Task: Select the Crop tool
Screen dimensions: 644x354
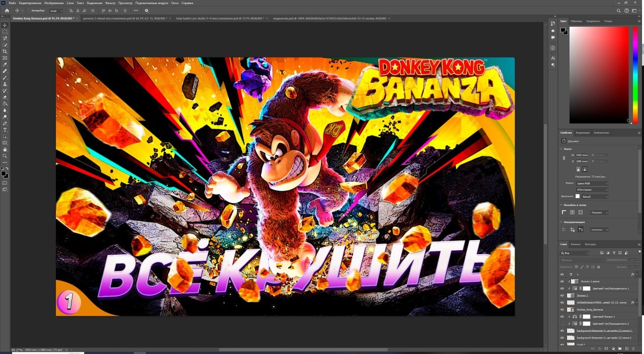Action: [x=5, y=52]
